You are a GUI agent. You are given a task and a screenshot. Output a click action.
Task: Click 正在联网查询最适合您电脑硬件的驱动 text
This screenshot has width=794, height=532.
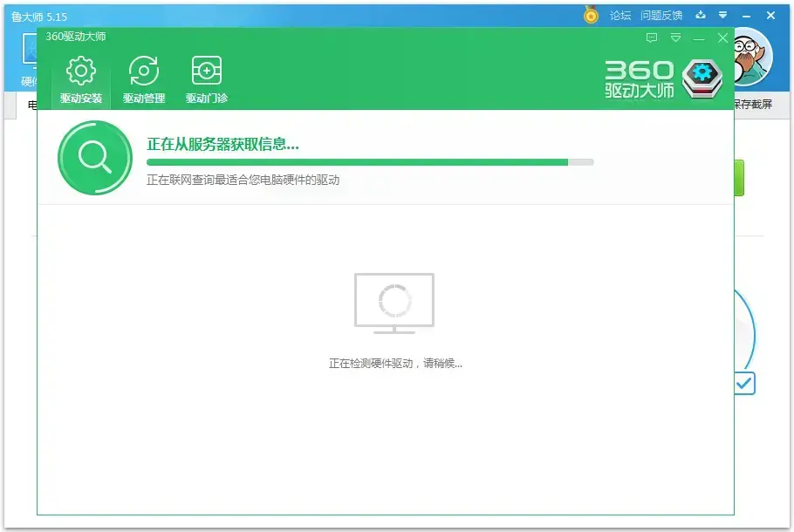click(x=243, y=180)
